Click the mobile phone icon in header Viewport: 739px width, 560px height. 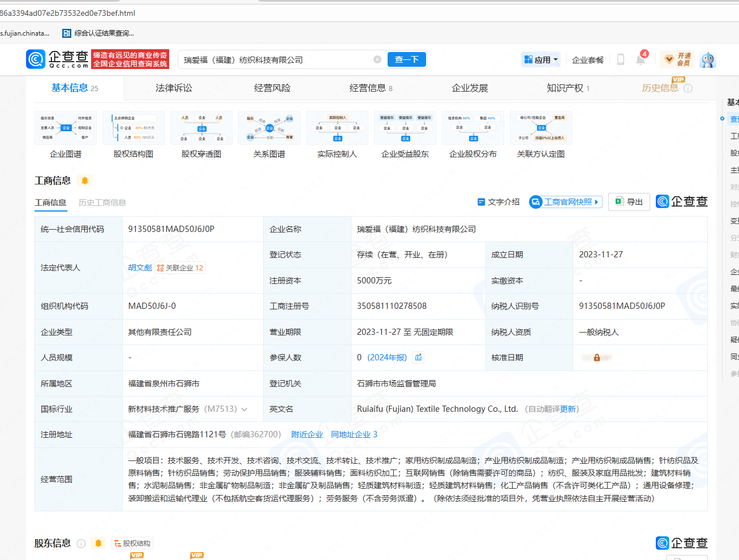620,59
